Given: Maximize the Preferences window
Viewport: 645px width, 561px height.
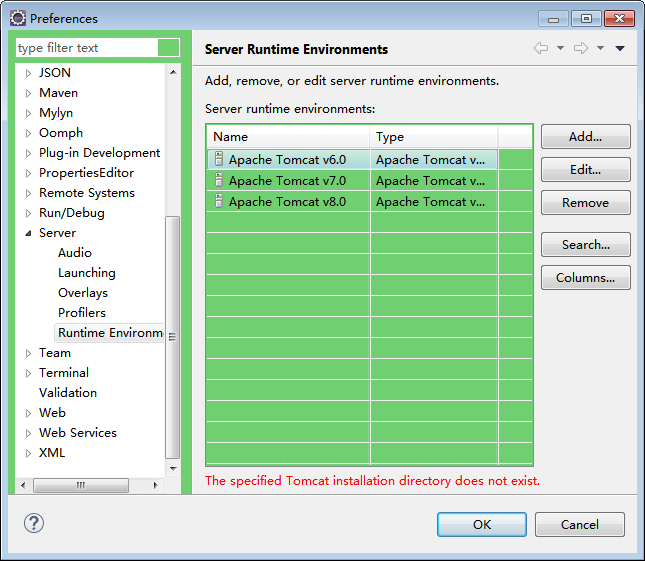Looking at the screenshot, I should [x=586, y=19].
